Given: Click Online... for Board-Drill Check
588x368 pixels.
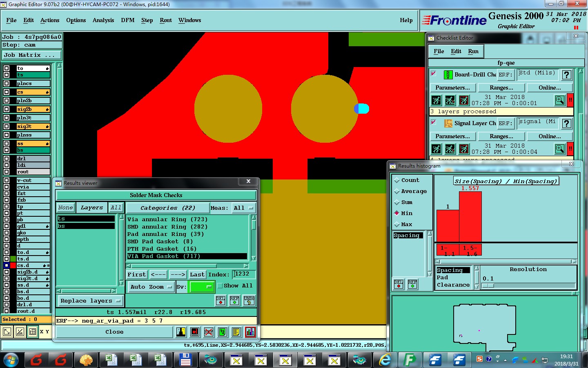Looking at the screenshot, I should tap(550, 88).
